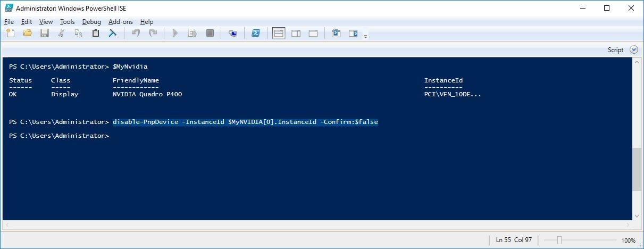The image size is (644, 249).
Task: Stop operation square icon
Action: coord(210,33)
